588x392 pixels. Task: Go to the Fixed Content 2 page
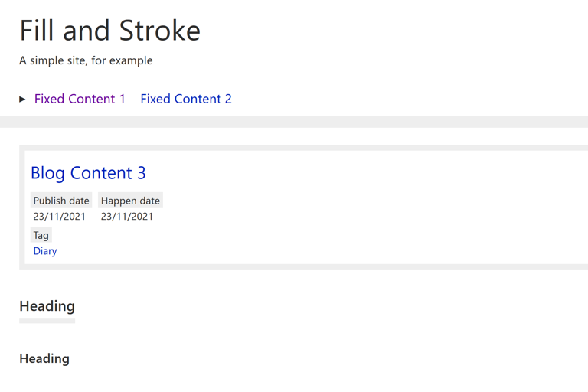click(x=186, y=99)
